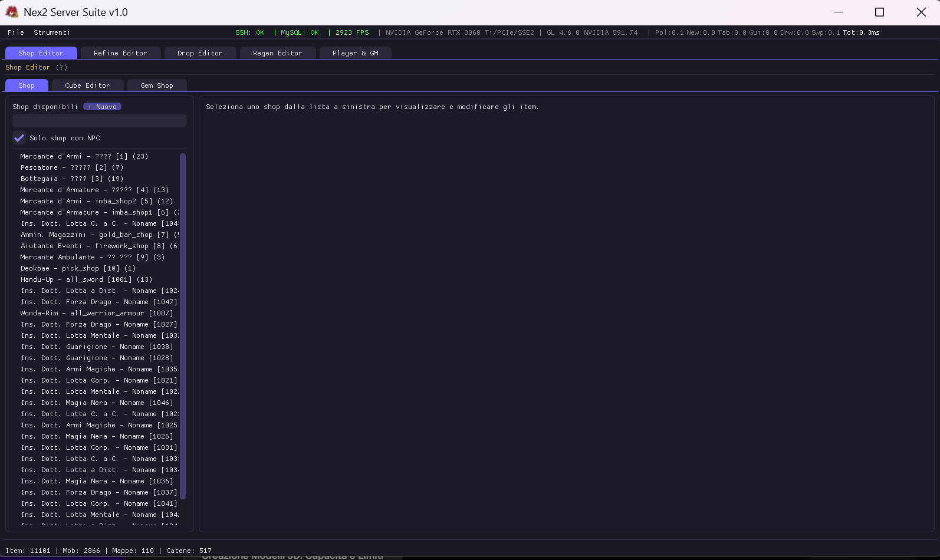Switch to the Refine Editor tab
Image resolution: width=940 pixels, height=560 pixels.
click(x=120, y=53)
